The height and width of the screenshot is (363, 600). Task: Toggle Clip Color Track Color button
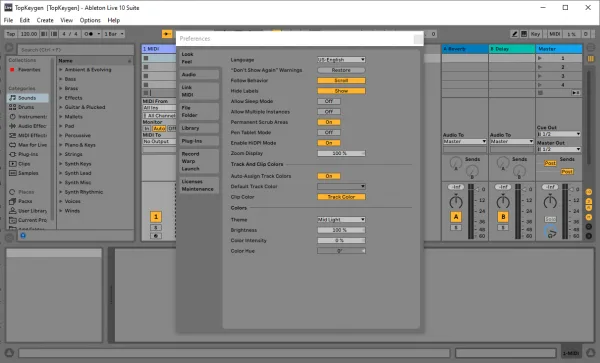(x=341, y=197)
